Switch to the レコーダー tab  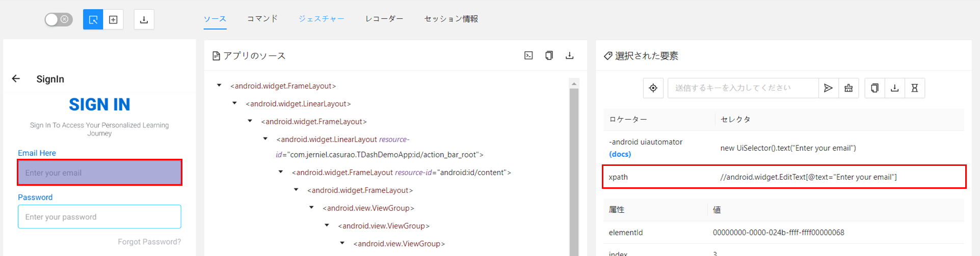pyautogui.click(x=384, y=19)
